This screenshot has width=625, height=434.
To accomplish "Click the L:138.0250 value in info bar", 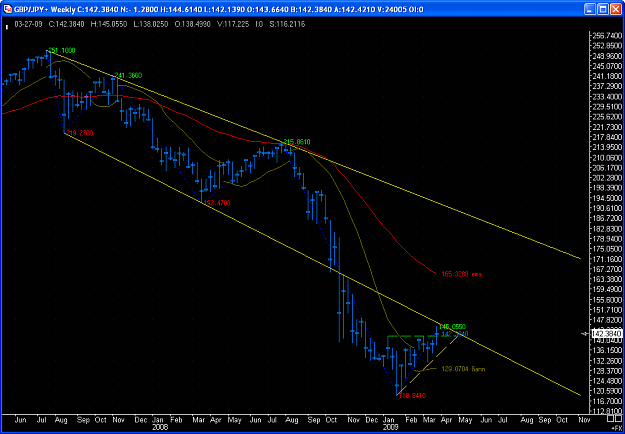I will 150,24.
